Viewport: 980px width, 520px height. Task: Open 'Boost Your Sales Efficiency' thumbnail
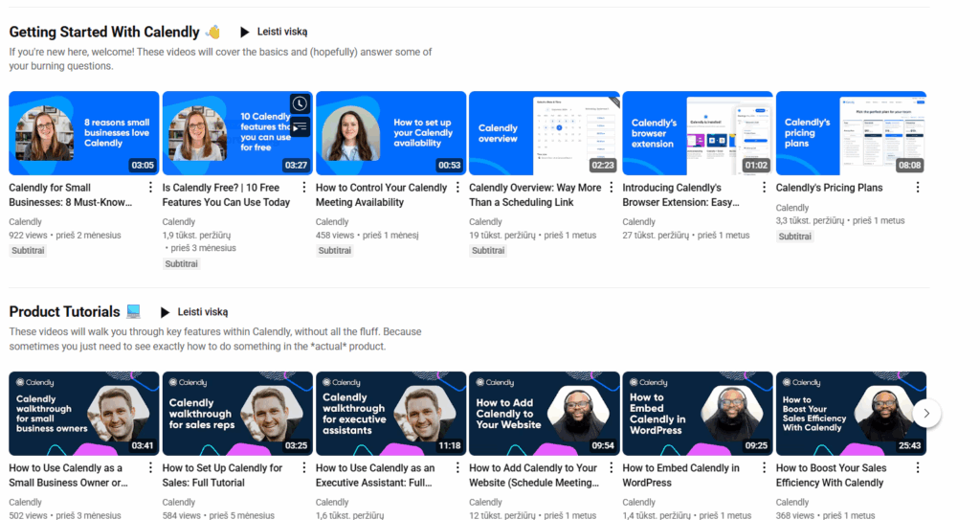click(851, 413)
